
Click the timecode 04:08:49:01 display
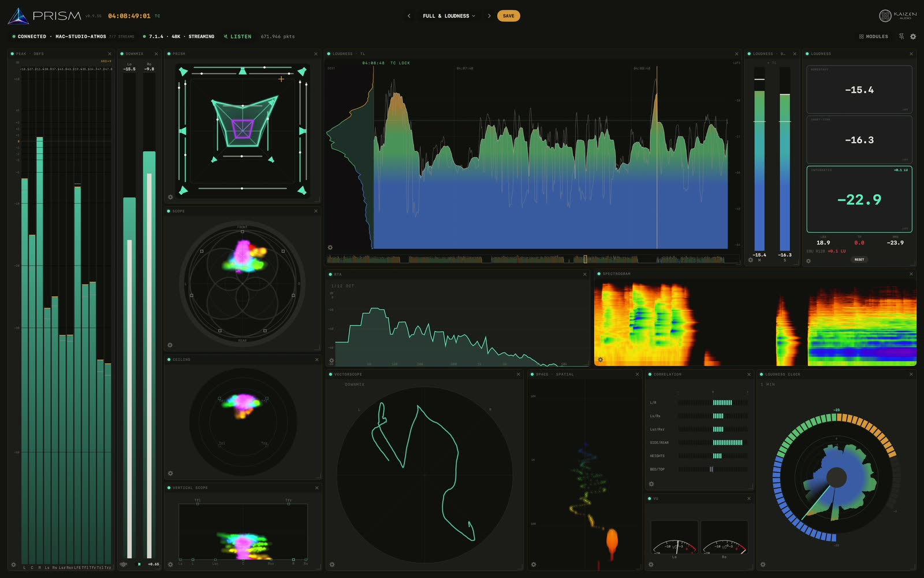coord(129,16)
